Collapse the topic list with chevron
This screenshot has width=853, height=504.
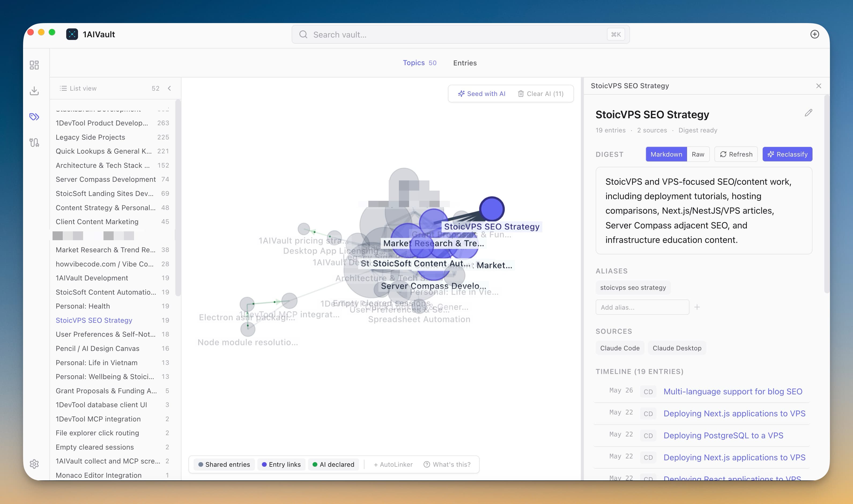(169, 88)
